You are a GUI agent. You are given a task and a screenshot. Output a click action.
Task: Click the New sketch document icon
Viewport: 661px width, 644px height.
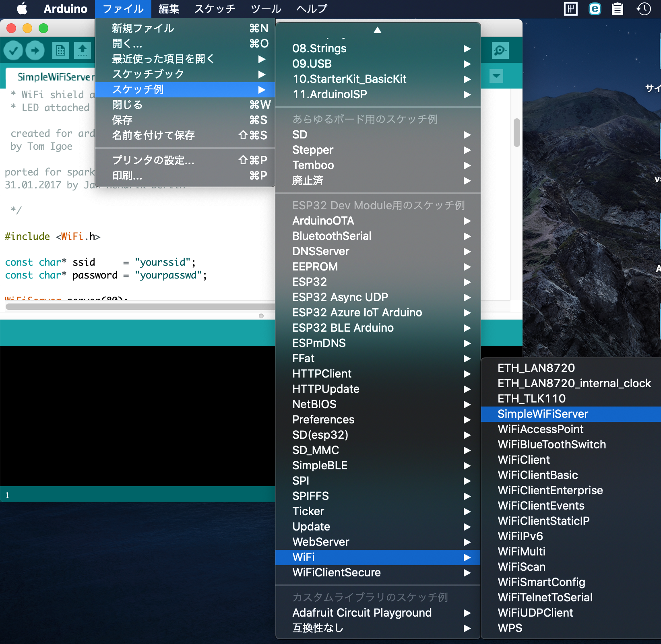(x=60, y=50)
